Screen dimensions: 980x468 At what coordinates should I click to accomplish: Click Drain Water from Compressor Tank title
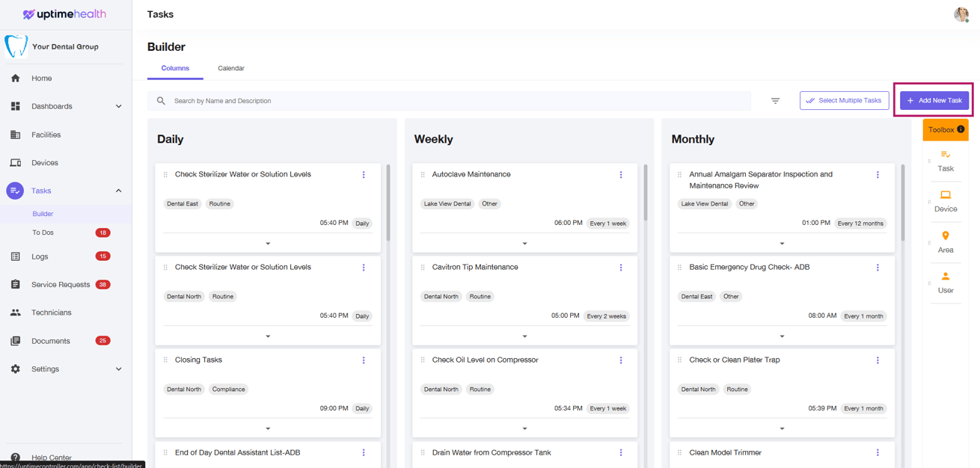pyautogui.click(x=491, y=452)
